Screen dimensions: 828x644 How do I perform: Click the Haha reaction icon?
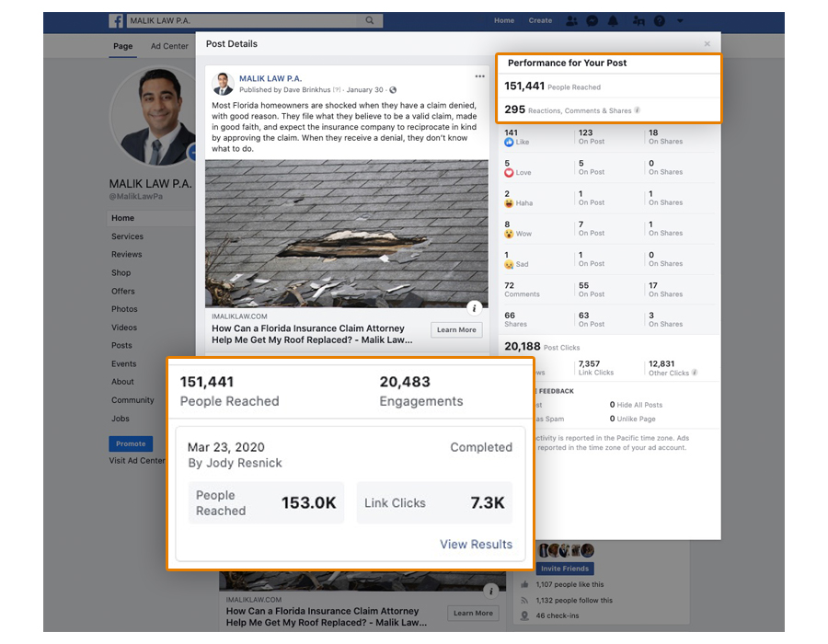coord(509,203)
